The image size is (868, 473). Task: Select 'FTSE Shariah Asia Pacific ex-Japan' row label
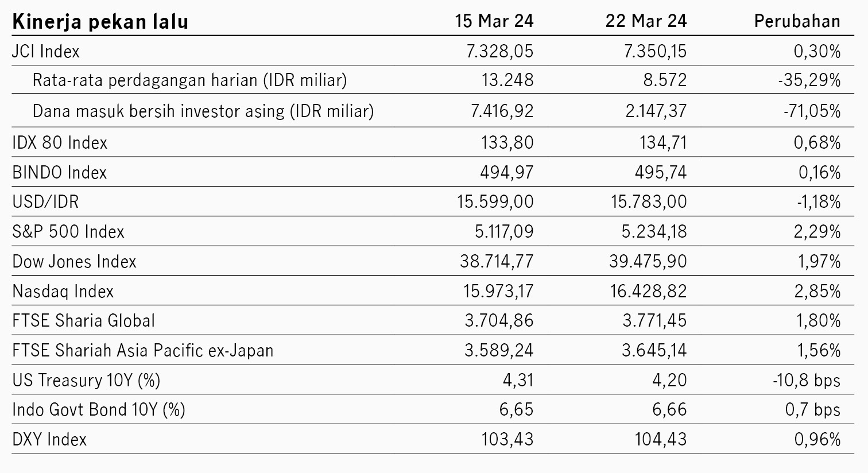pos(143,351)
